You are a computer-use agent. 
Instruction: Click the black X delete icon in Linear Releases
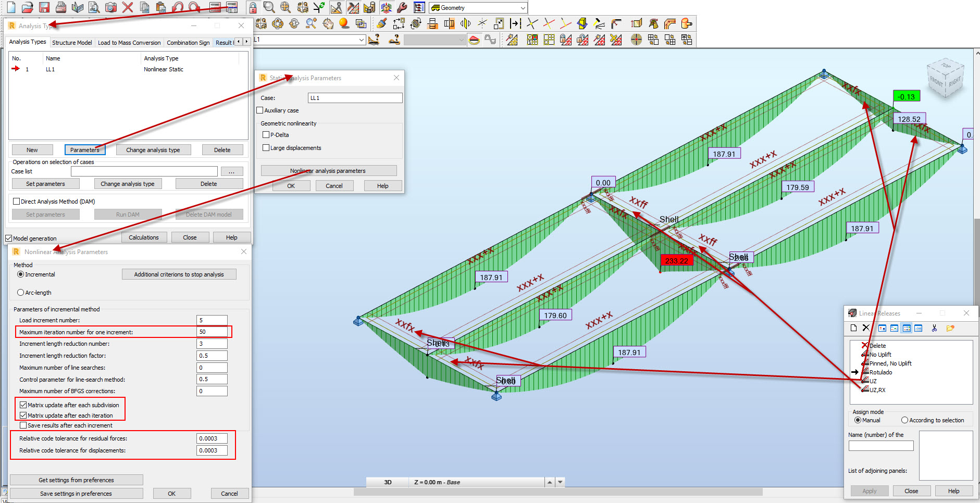pyautogui.click(x=866, y=328)
